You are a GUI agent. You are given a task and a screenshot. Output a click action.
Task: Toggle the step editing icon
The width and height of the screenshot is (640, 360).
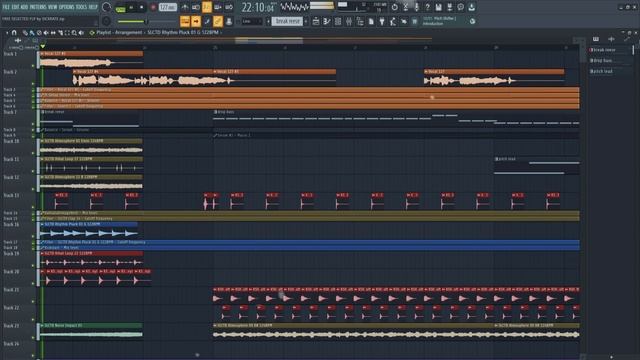(207, 21)
